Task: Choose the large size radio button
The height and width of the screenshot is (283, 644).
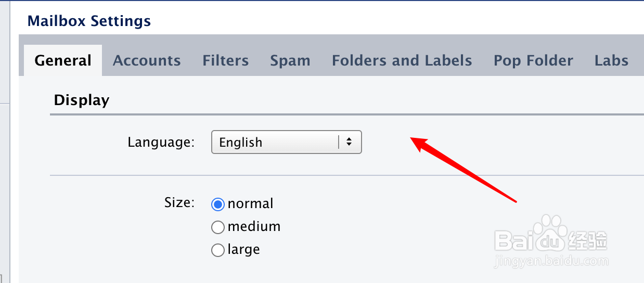Action: [x=218, y=250]
